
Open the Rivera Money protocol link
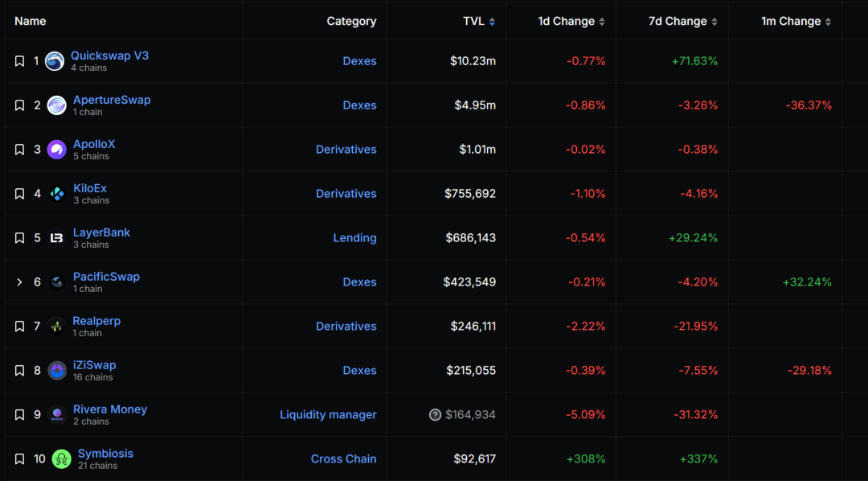[110, 409]
